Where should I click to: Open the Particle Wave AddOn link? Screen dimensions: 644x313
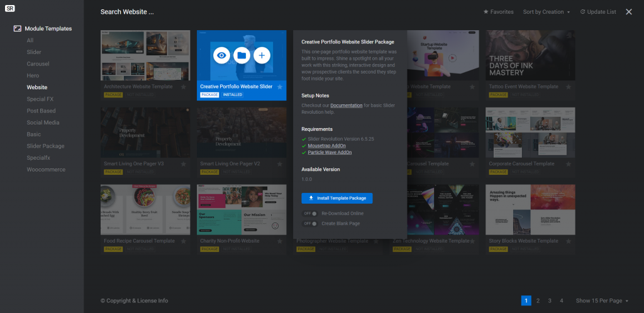pyautogui.click(x=330, y=152)
